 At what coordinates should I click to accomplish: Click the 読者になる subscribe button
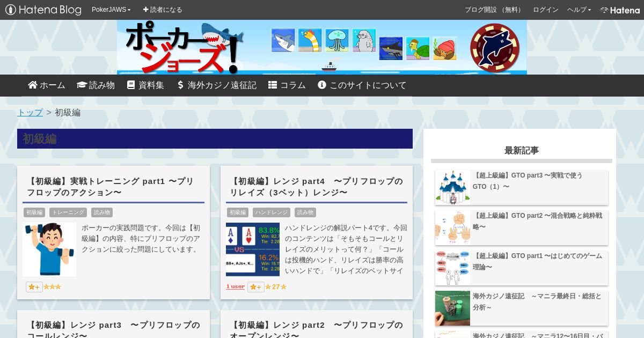point(163,10)
